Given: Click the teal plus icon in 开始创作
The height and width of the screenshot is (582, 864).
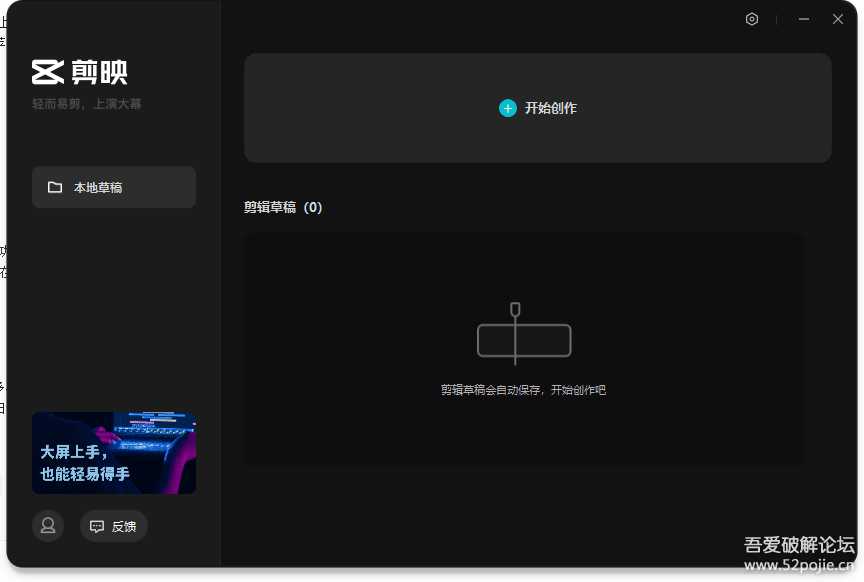Looking at the screenshot, I should [x=507, y=108].
